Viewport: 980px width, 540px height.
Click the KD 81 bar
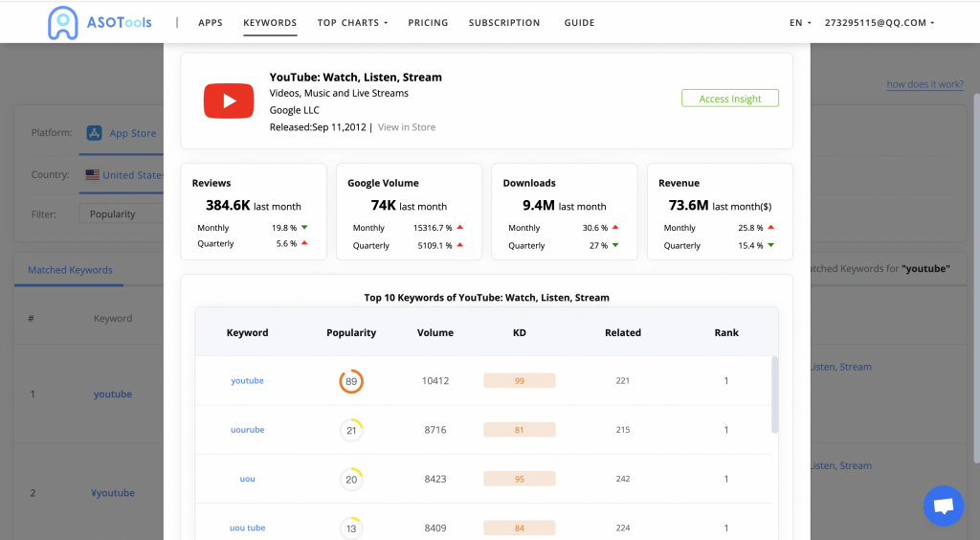point(520,430)
